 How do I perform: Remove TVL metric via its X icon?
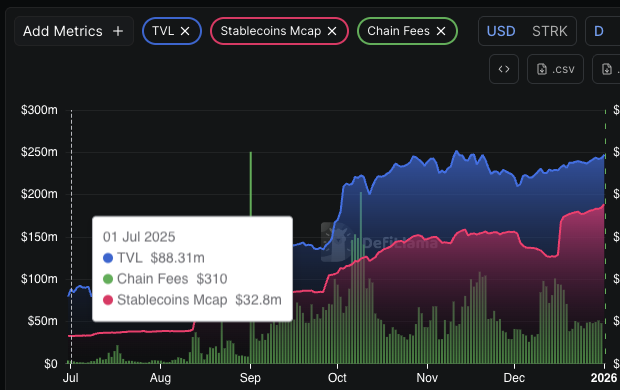[x=185, y=31]
